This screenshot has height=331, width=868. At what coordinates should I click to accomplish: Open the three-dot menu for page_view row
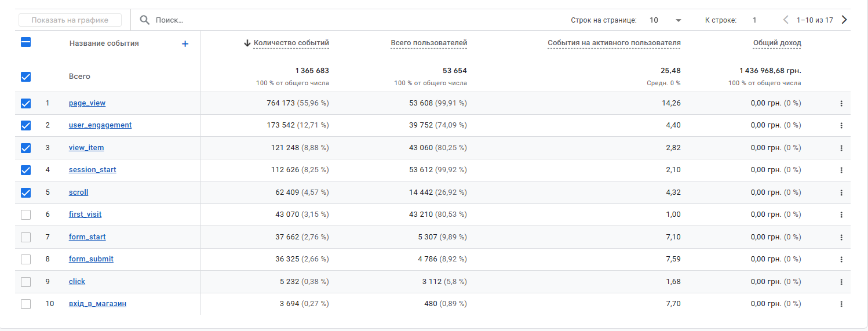pos(841,104)
